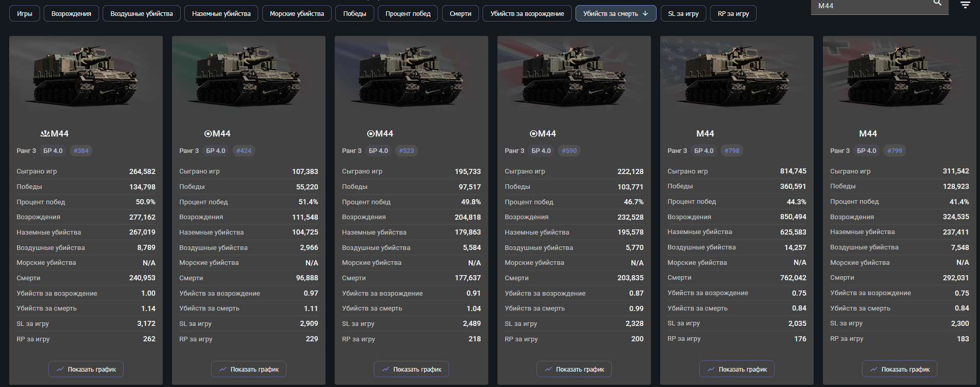Open the filter lines icon at top right
The width and height of the screenshot is (980, 387).
[x=965, y=5]
